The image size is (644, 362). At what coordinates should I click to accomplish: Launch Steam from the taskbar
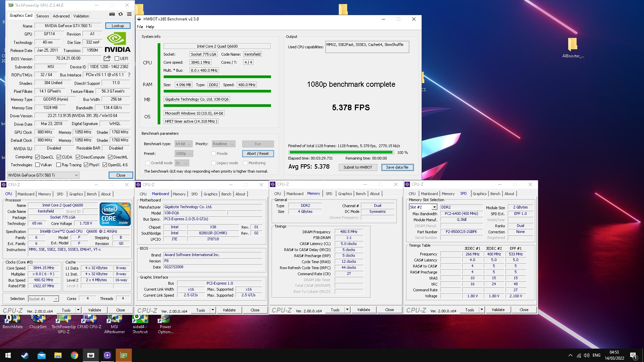25,355
